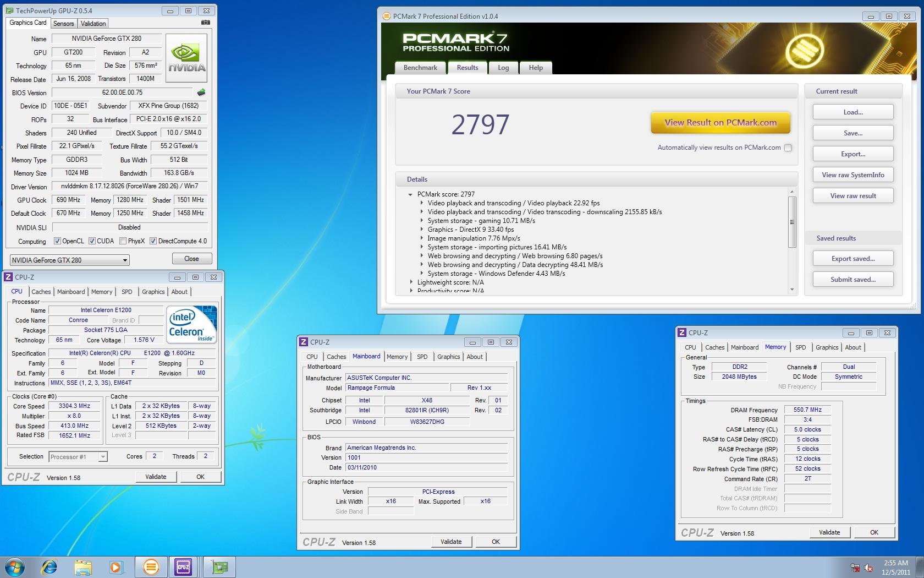The height and width of the screenshot is (578, 924).
Task: Switch to the PCMark 7 taskbar icon
Action: 151,567
